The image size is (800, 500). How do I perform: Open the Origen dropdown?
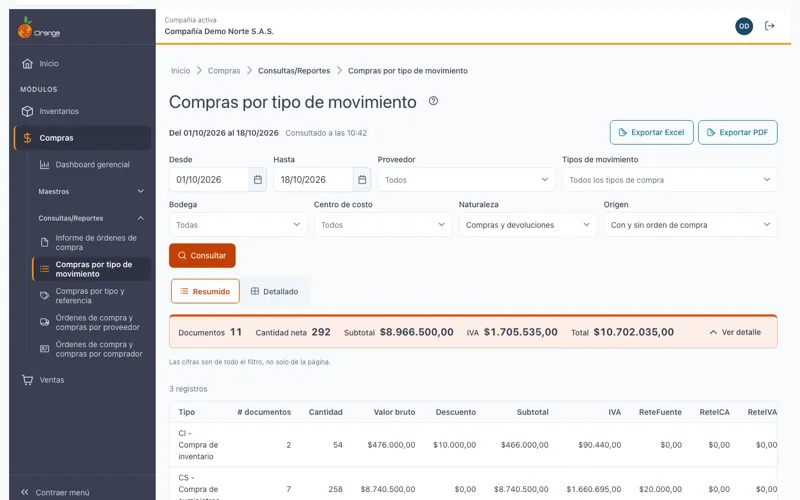tap(690, 224)
